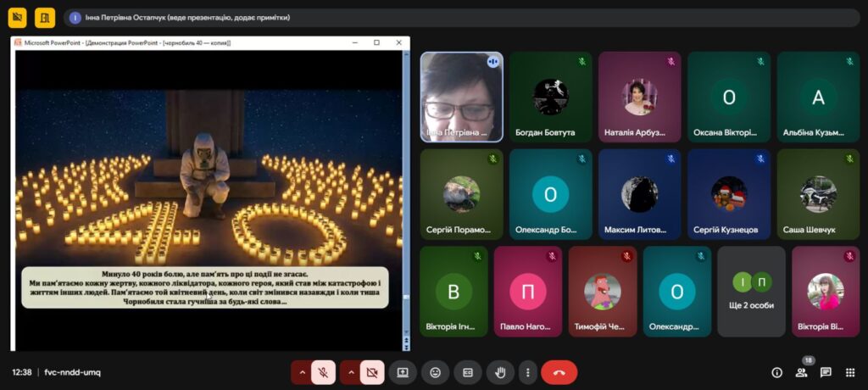Unmute the microphone

click(323, 372)
